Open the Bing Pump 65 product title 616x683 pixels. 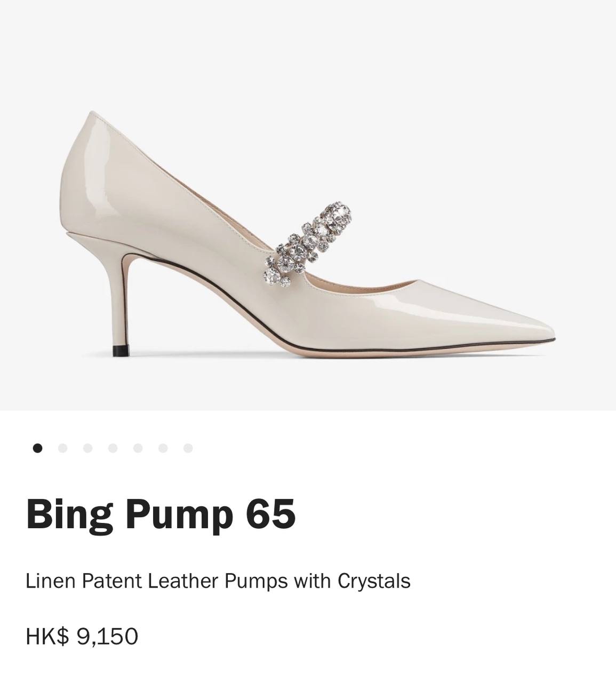161,515
